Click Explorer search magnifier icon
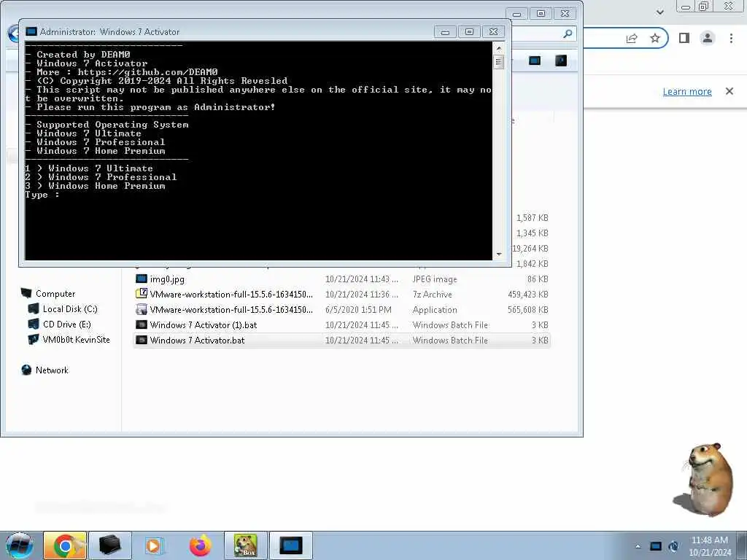 (x=568, y=34)
